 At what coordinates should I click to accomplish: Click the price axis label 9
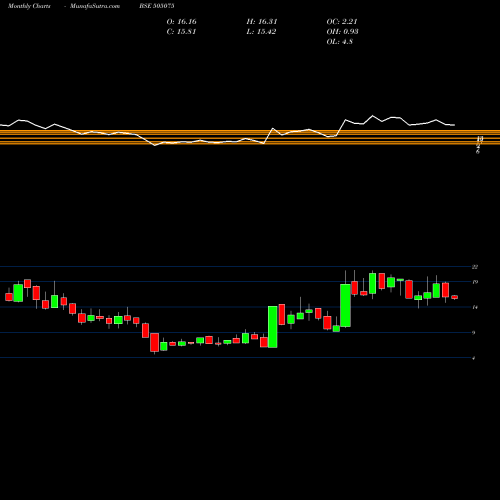click(x=474, y=333)
